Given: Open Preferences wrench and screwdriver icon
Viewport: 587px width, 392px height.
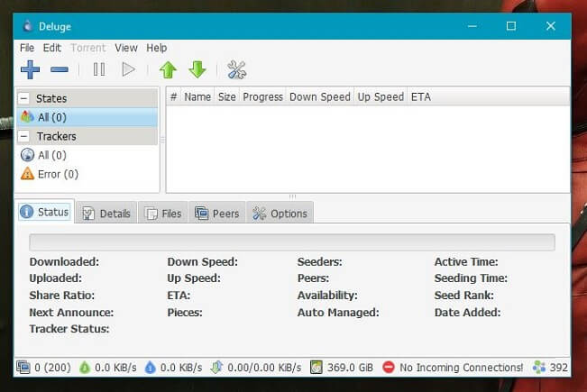Looking at the screenshot, I should click(236, 70).
